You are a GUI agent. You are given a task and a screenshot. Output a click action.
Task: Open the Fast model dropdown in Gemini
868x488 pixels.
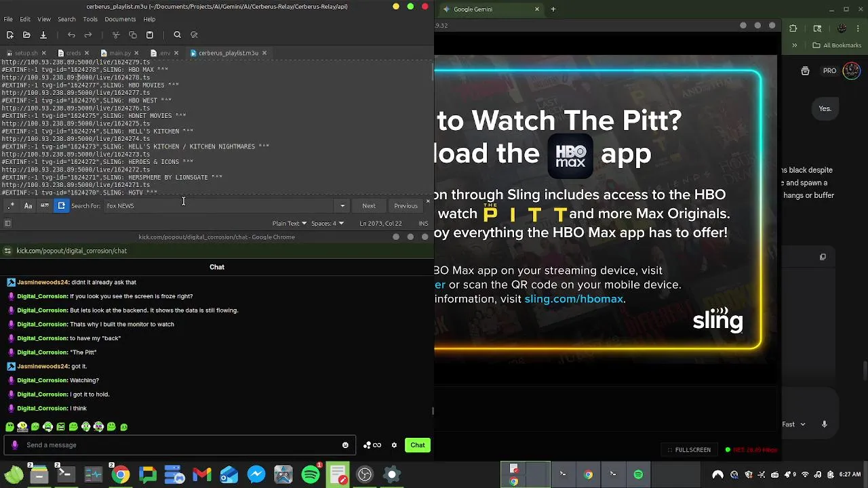tap(793, 424)
